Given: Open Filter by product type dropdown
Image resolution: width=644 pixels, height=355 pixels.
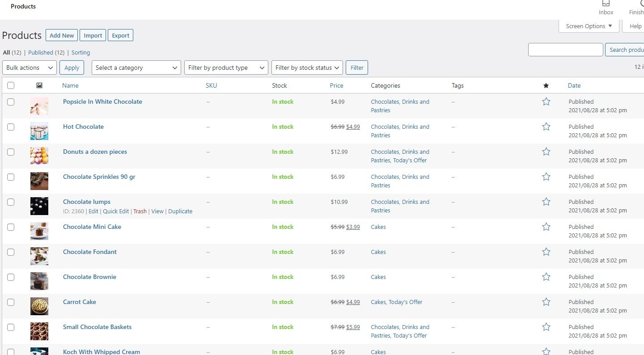Looking at the screenshot, I should tap(226, 68).
